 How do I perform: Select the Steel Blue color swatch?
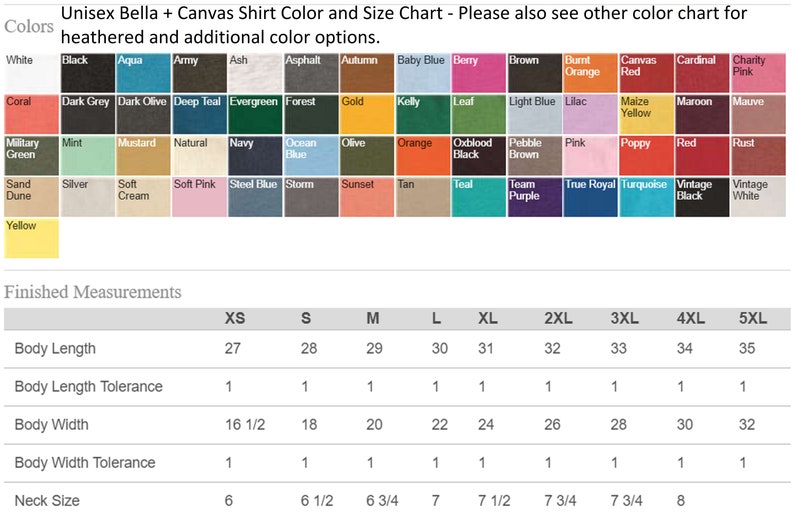[x=255, y=197]
